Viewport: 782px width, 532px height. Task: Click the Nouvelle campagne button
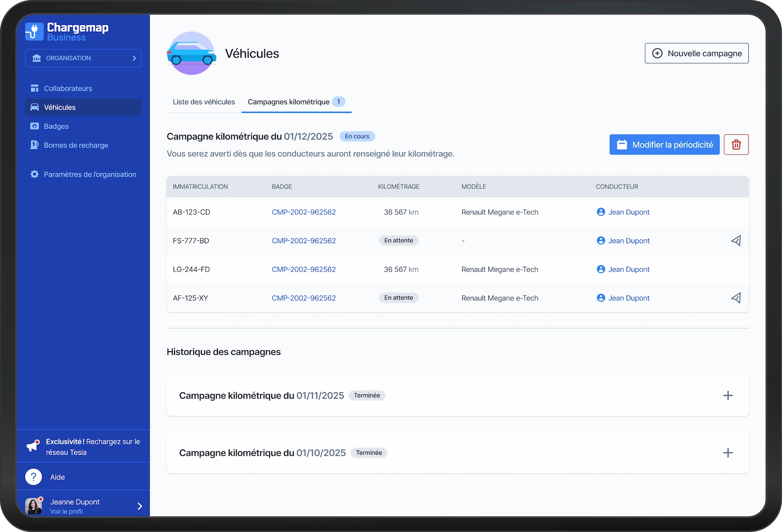coord(696,53)
